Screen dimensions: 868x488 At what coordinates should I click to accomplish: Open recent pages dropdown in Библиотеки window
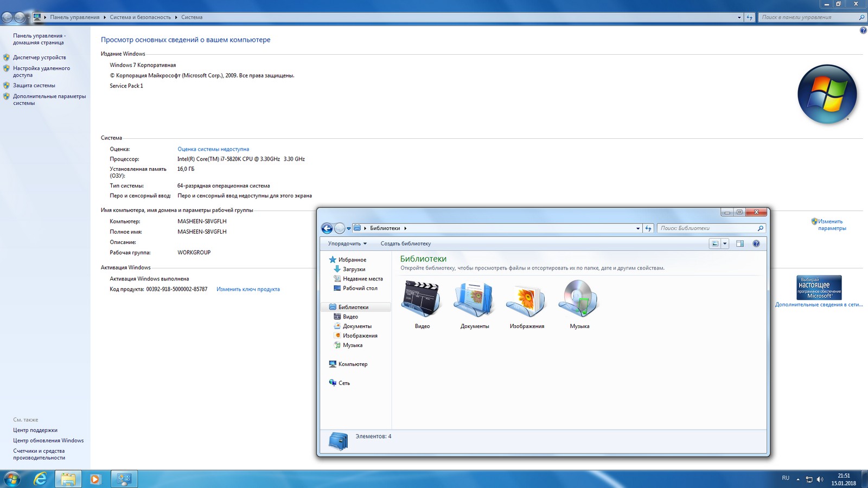point(349,228)
